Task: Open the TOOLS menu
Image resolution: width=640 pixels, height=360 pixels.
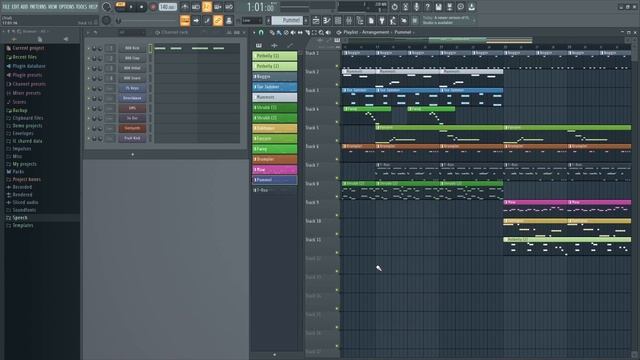Action: tap(81, 7)
